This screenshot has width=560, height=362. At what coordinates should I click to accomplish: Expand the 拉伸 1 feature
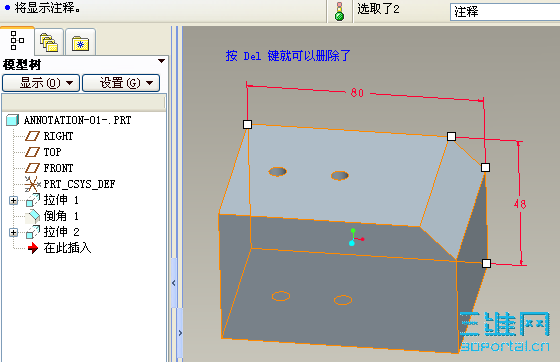tap(13, 201)
